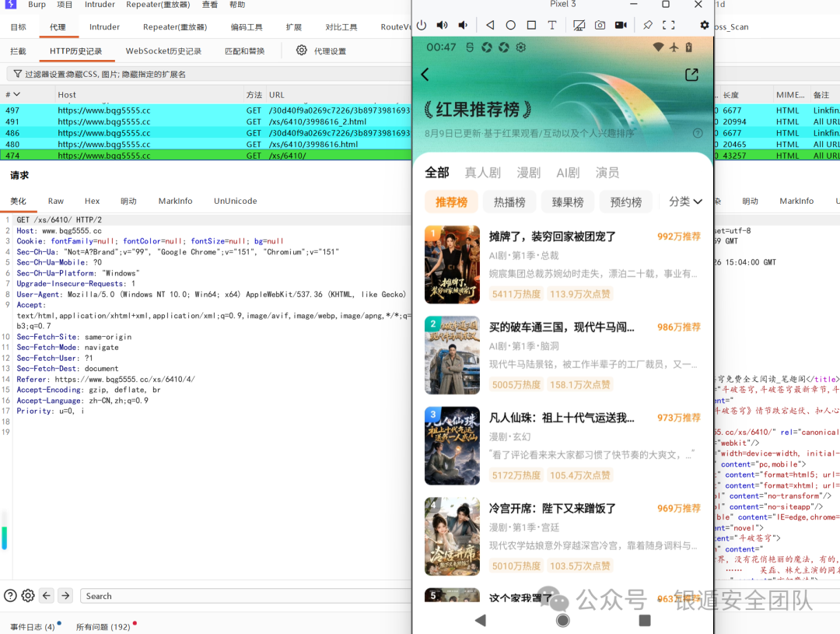Select the 演员 category tab
840x634 pixels.
[x=607, y=173]
